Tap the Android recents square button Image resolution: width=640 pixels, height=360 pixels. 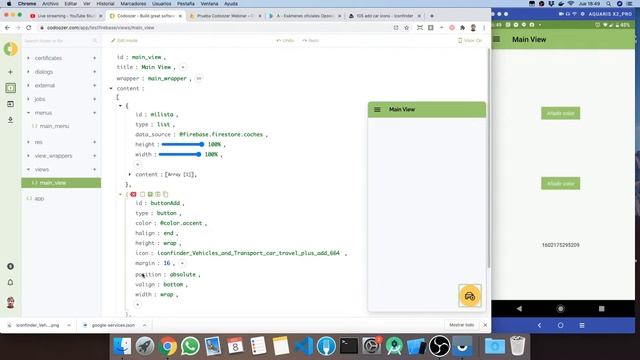coord(602,309)
